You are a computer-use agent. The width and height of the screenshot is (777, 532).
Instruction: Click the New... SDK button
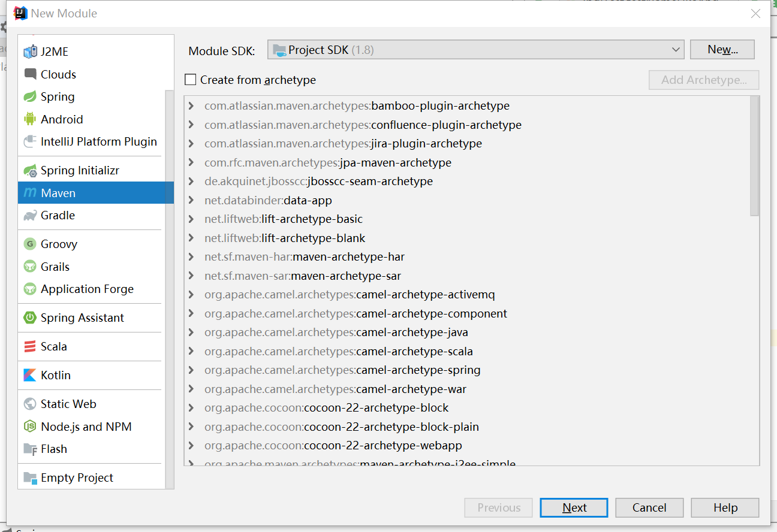722,50
